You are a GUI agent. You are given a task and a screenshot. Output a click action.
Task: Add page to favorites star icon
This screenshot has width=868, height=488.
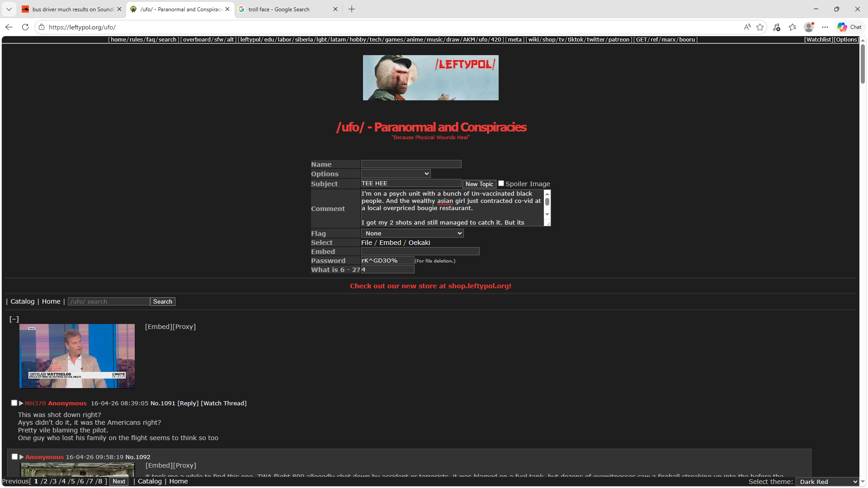click(x=760, y=27)
